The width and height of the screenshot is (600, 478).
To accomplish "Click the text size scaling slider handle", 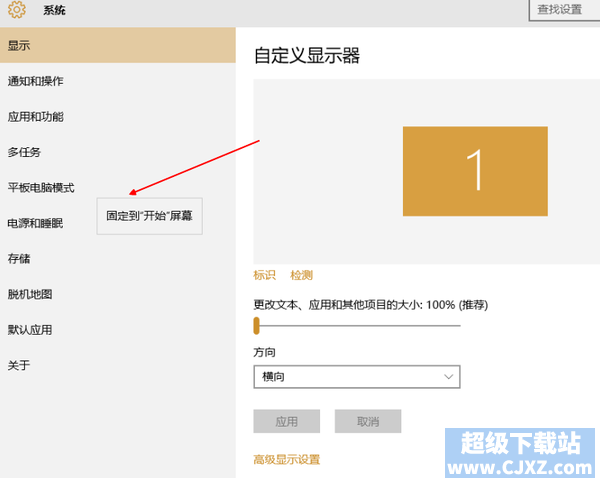I will click(x=256, y=326).
